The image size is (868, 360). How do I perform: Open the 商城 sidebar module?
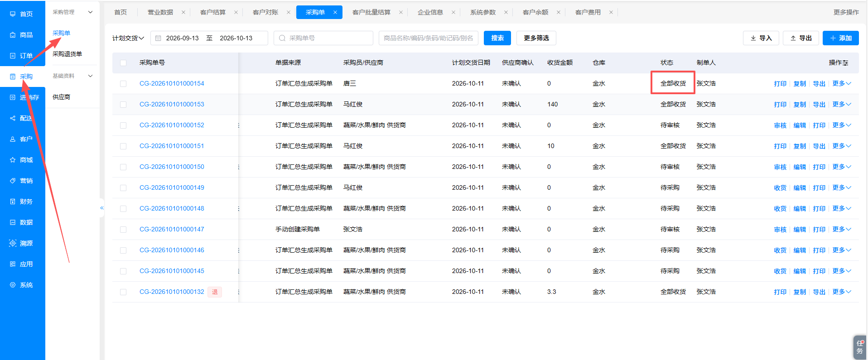tap(22, 160)
